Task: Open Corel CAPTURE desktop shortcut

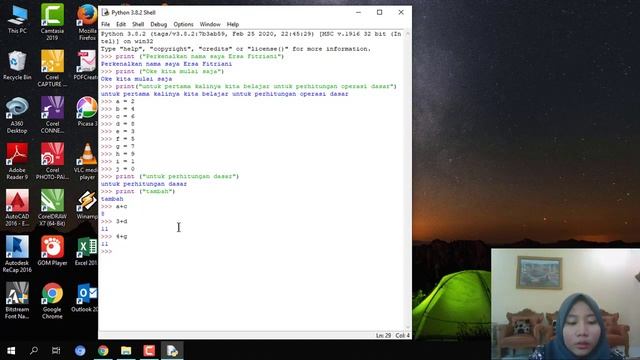Action: tap(52, 68)
